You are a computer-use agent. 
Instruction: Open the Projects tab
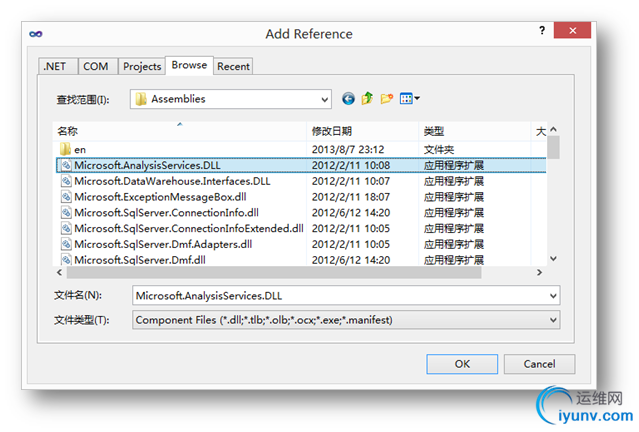[142, 66]
